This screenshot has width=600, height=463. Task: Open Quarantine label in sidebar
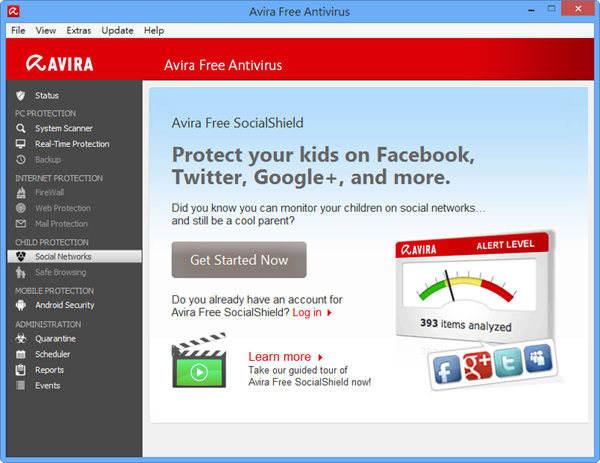(55, 339)
